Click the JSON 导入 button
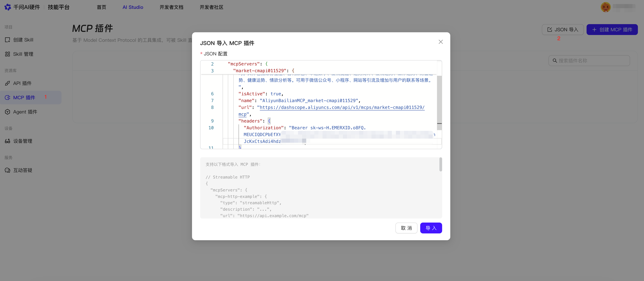 [563, 30]
